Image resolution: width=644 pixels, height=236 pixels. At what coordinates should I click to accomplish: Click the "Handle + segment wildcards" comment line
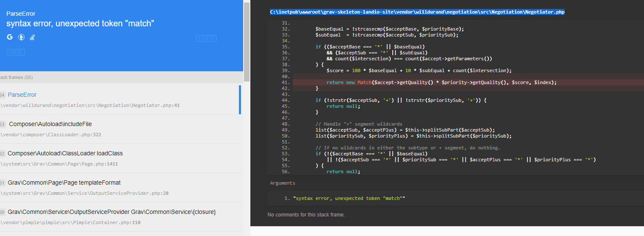click(359, 124)
